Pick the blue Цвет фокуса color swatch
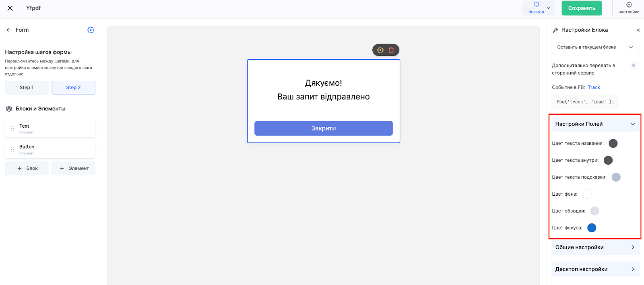This screenshot has height=285, width=644. pos(592,228)
